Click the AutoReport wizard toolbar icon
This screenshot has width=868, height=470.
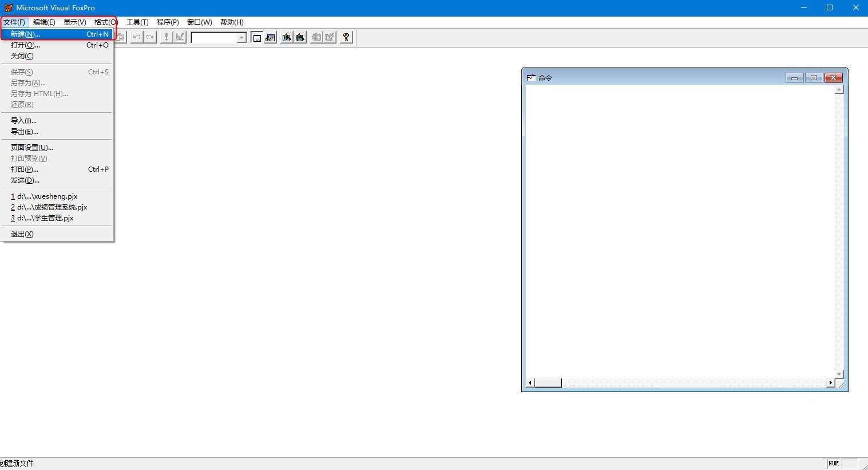[x=330, y=37]
